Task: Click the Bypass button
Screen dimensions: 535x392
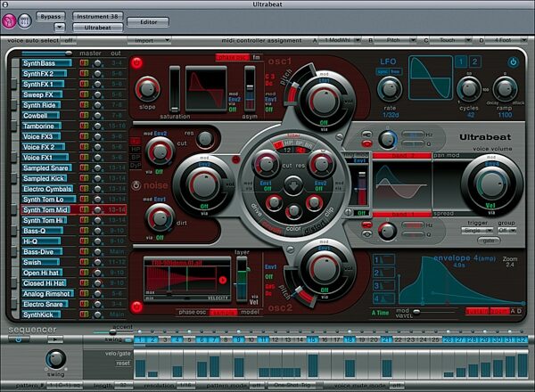Action: click(51, 17)
